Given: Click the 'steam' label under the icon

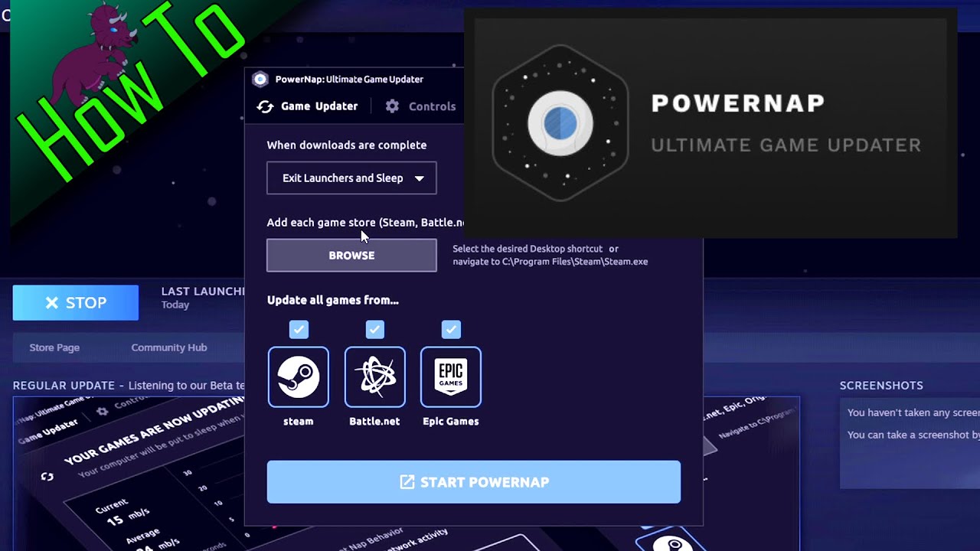Looking at the screenshot, I should (x=299, y=421).
